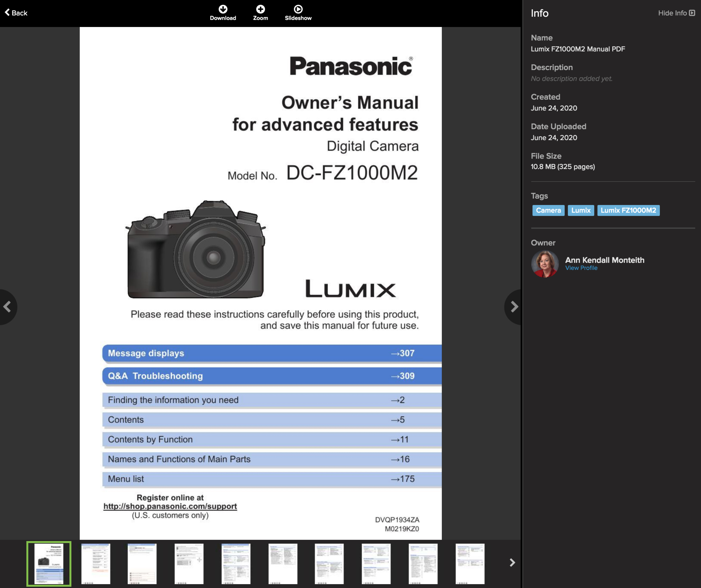Open the tenth page thumbnail

470,564
